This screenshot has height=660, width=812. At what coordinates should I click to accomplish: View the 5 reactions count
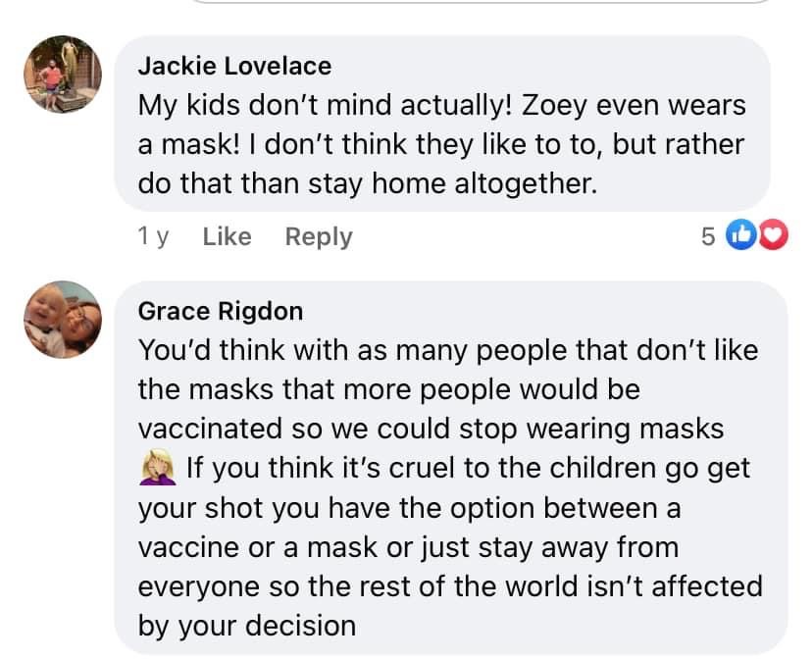[x=708, y=236]
